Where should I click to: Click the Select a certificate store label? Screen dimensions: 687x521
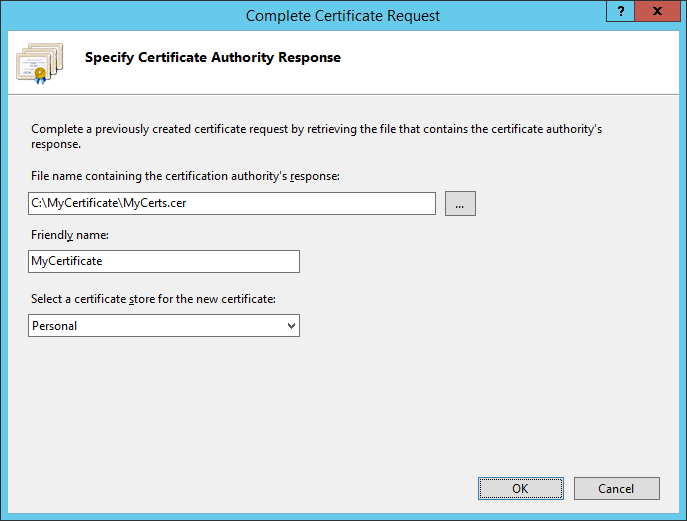(x=153, y=299)
